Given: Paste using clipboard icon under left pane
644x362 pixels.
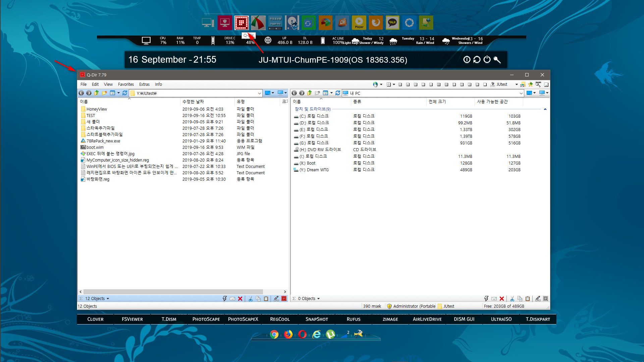Looking at the screenshot, I should pos(266,299).
